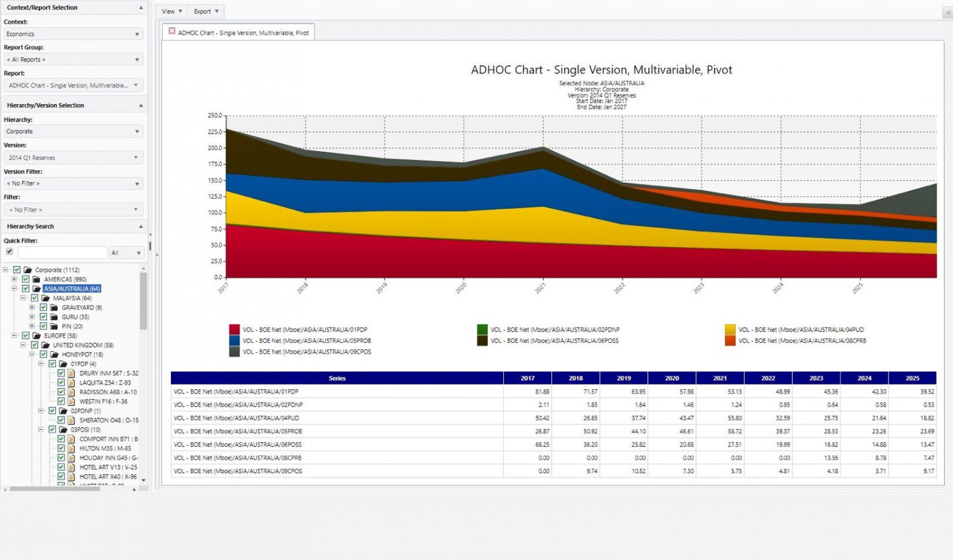Click the HILTON M35 document icon
The width and height of the screenshot is (953, 560).
(x=71, y=448)
